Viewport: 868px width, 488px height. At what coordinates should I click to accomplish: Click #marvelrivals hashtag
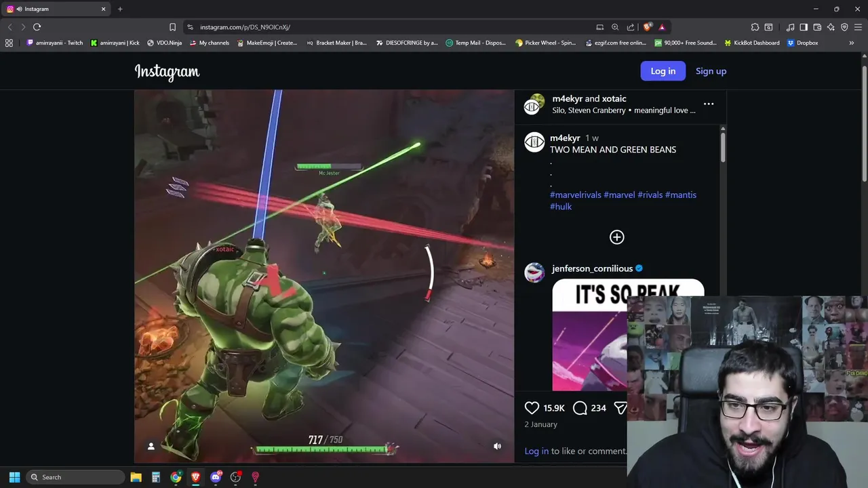pyautogui.click(x=576, y=195)
